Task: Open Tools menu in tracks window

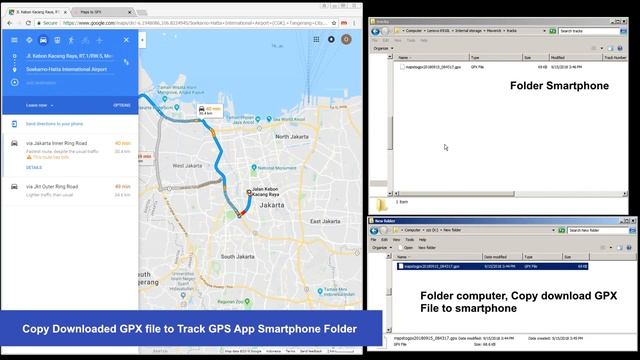Action: pos(411,40)
